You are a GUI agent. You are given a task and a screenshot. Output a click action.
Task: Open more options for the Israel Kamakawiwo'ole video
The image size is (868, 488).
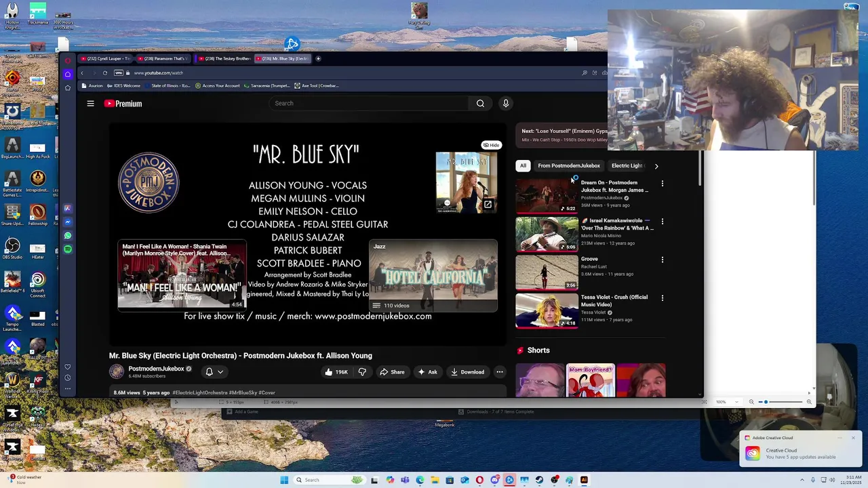point(663,222)
